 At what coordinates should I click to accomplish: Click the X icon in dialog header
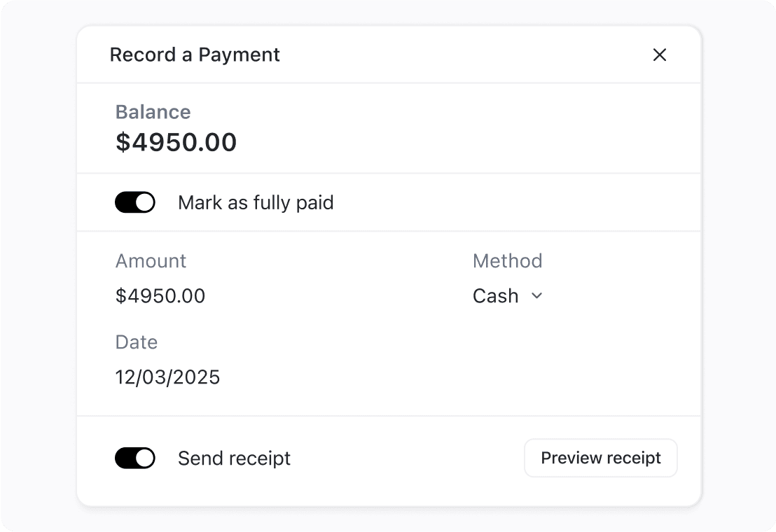659,55
